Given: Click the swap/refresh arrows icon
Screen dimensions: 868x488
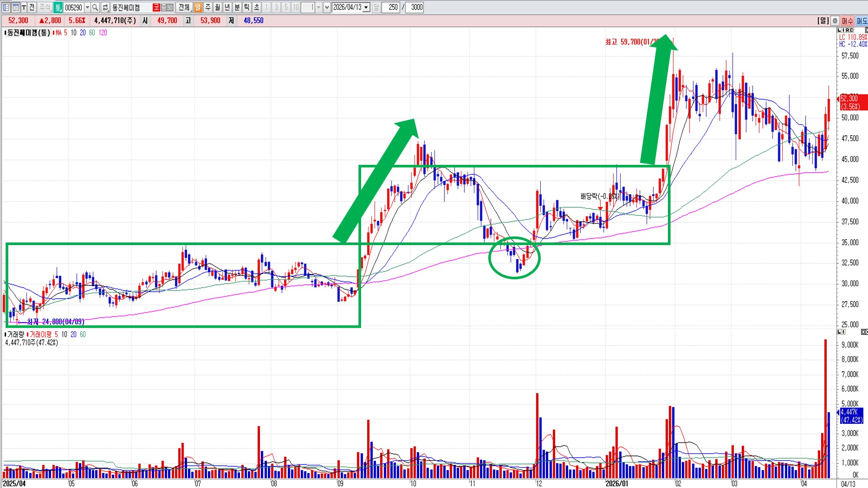Looking at the screenshot, I should (105, 7).
